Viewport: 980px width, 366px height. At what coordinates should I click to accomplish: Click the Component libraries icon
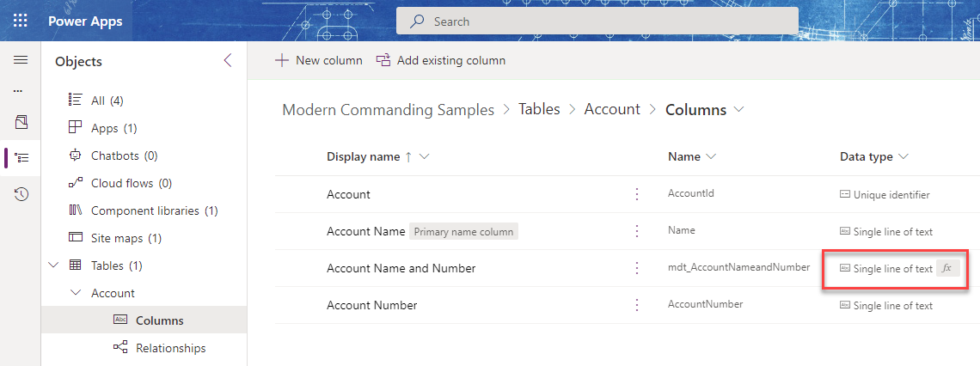coord(75,210)
